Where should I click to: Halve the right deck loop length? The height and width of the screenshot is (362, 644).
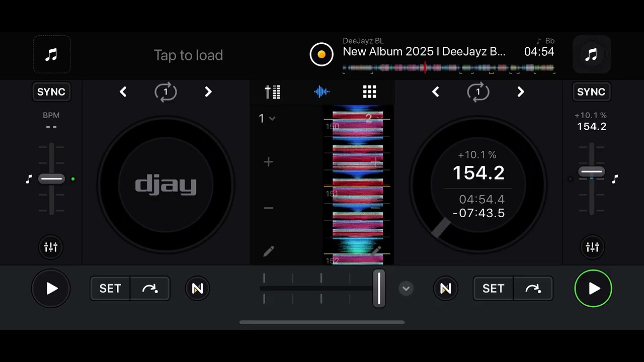tap(436, 92)
